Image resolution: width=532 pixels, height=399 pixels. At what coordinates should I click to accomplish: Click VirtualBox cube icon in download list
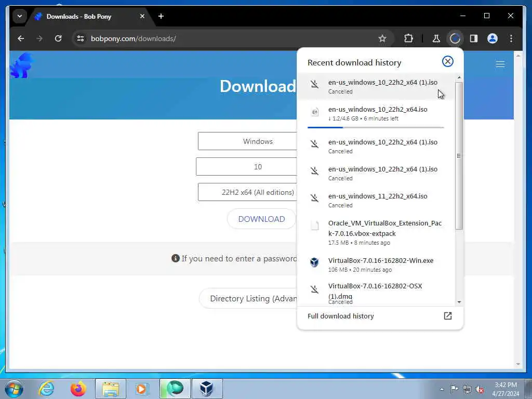[314, 262]
